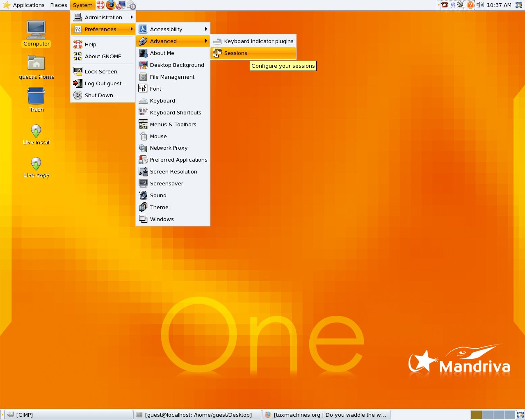Open Theme preferences entry
The height and width of the screenshot is (420, 525).
click(x=173, y=208)
